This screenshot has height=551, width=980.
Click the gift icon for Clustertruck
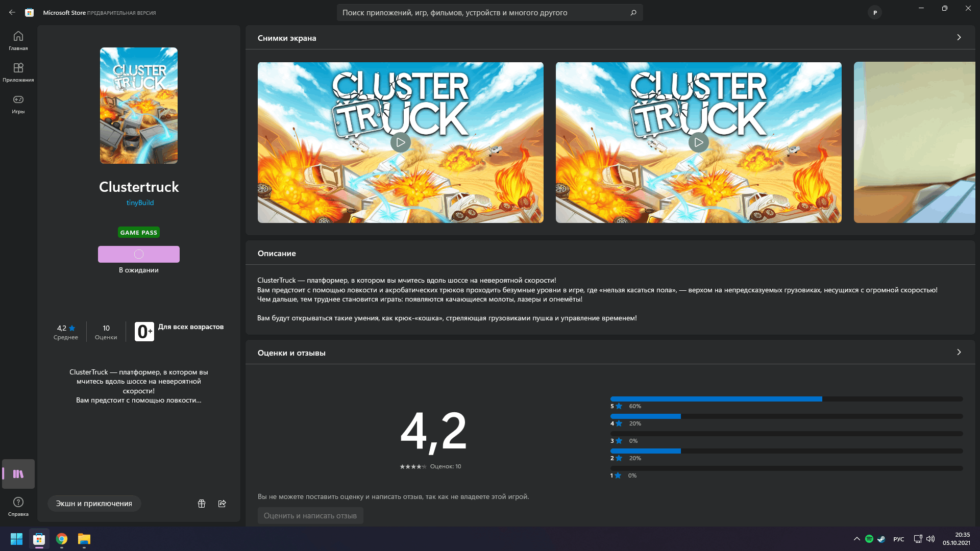click(202, 504)
